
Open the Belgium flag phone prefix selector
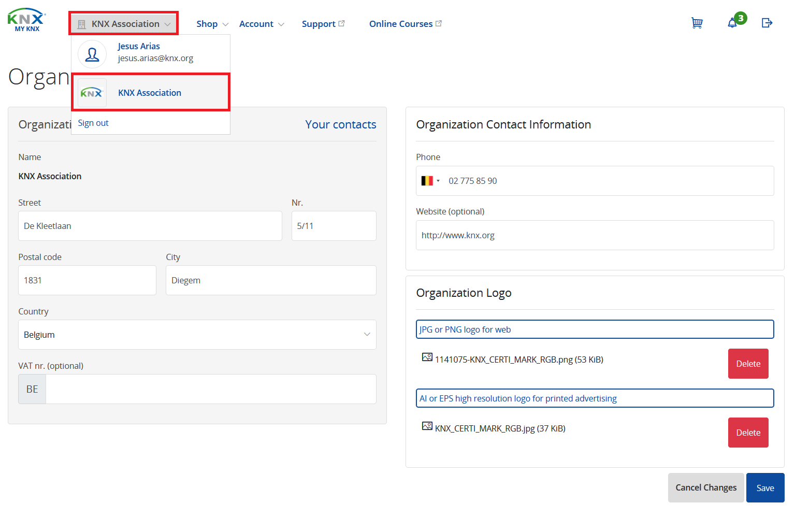point(430,181)
